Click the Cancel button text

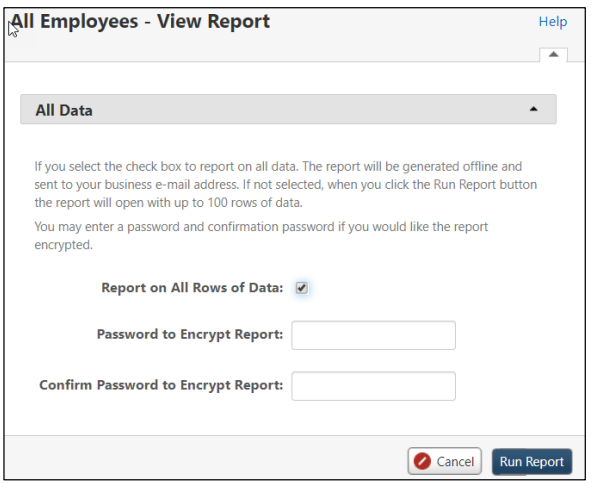pos(455,462)
